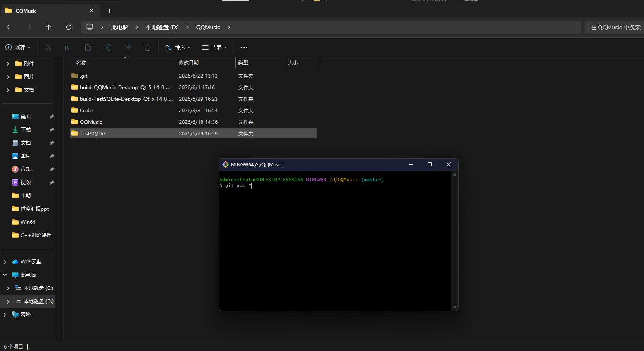Image resolution: width=644 pixels, height=351 pixels.
Task: Select the QQMusic tab
Action: tap(50, 11)
